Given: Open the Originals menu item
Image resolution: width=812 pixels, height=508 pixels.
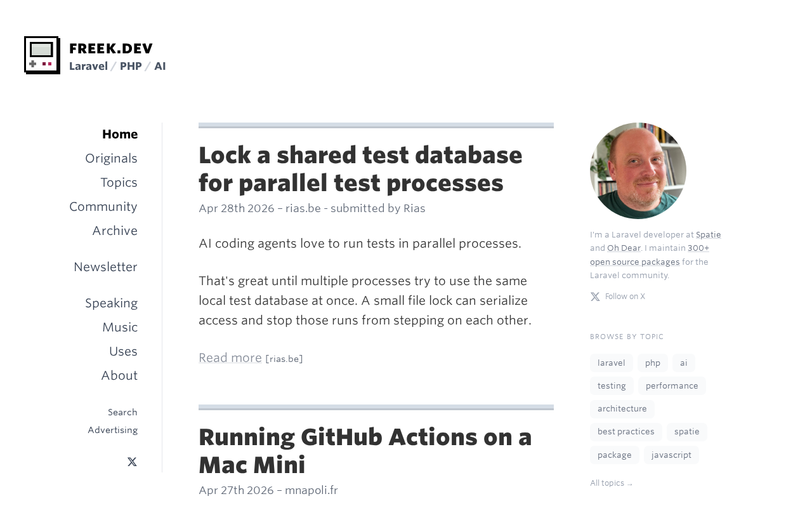Looking at the screenshot, I should 111,158.
